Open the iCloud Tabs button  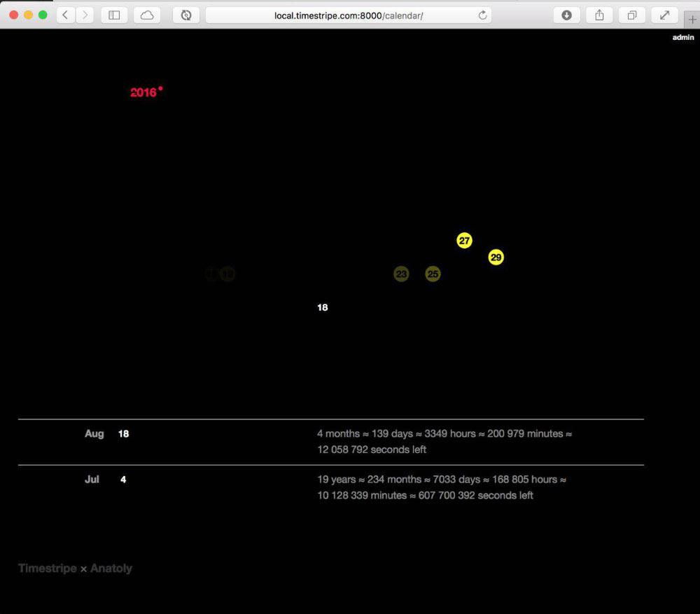tap(147, 15)
